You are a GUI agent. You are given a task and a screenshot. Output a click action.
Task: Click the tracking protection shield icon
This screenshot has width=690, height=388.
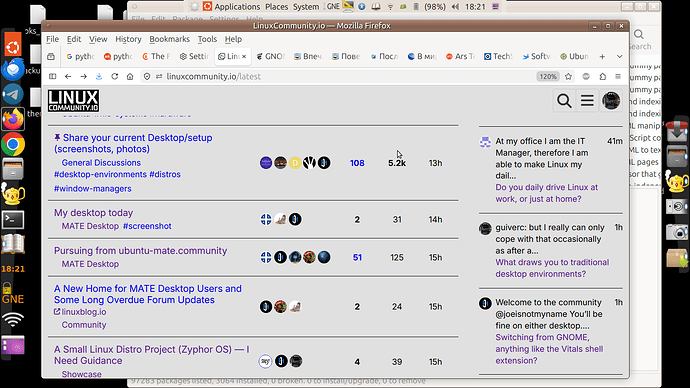(147, 77)
